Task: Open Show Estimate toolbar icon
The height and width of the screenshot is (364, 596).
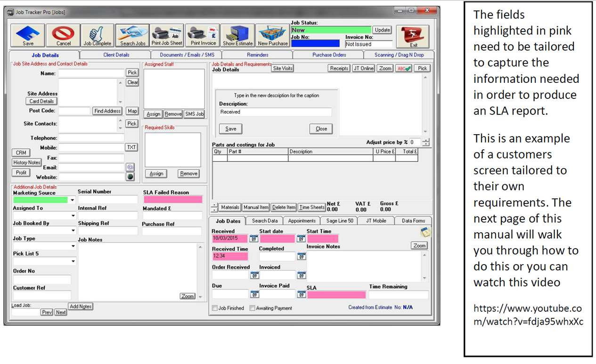Action: pos(237,36)
